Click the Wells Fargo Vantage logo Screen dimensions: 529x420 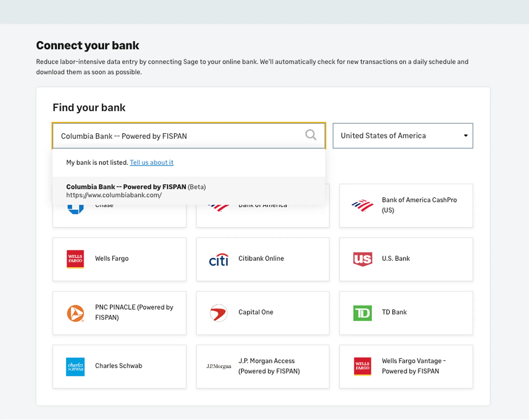pyautogui.click(x=362, y=367)
